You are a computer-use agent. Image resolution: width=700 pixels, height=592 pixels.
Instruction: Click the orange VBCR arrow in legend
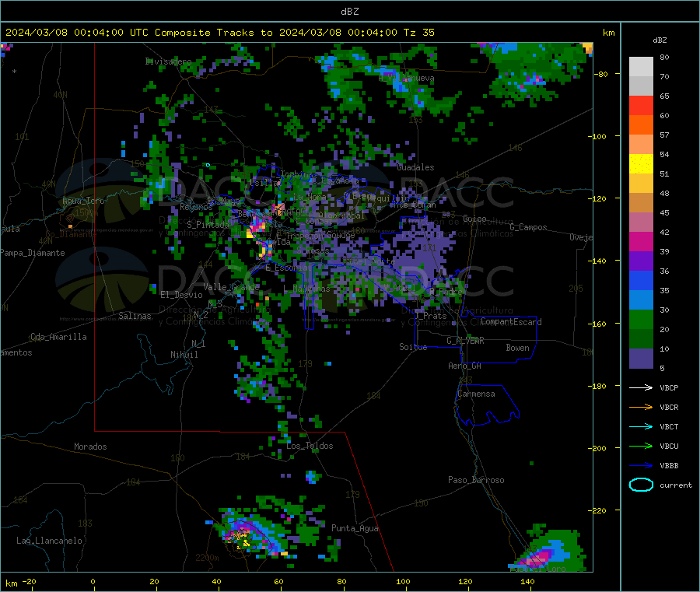point(641,407)
